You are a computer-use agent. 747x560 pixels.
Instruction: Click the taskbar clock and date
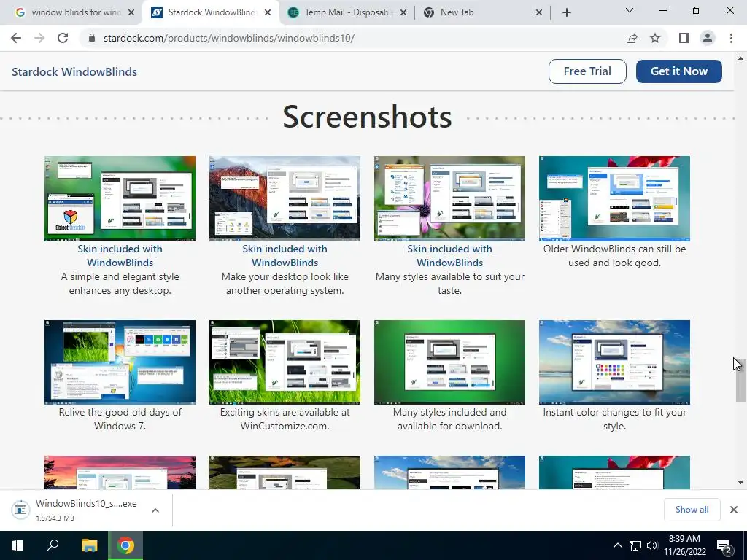point(684,545)
